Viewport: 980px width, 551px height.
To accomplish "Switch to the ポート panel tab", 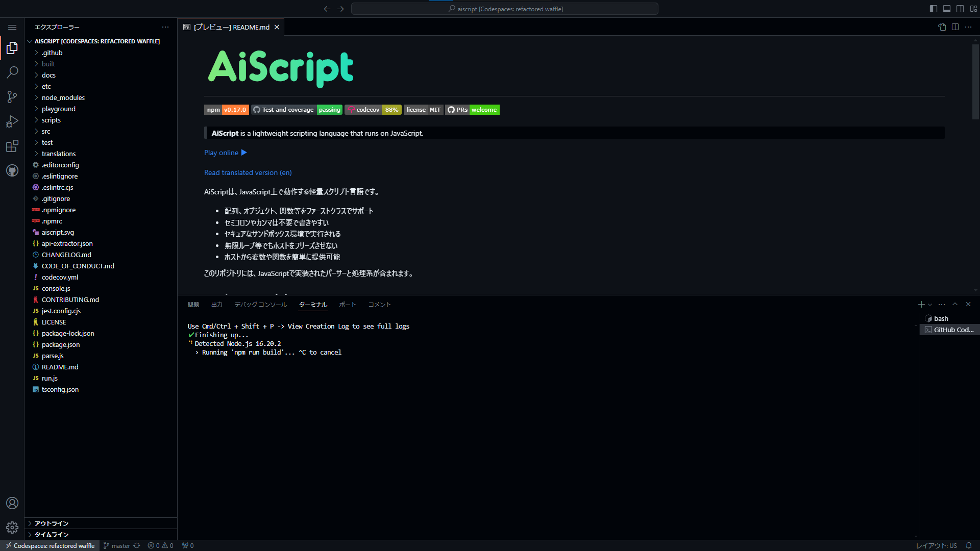I will click(x=348, y=305).
